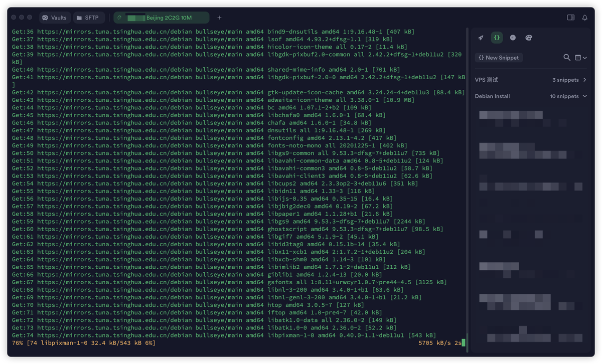Image resolution: width=602 pixels, height=364 pixels.
Task: Click the Get:42 gtk-update-icon-cache line
Action: pyautogui.click(x=238, y=92)
